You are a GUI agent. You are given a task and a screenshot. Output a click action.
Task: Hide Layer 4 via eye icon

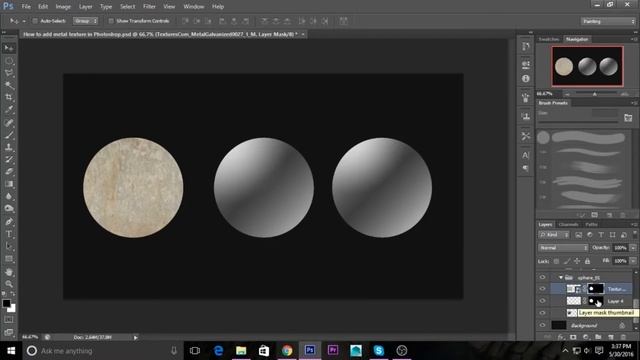pos(542,301)
